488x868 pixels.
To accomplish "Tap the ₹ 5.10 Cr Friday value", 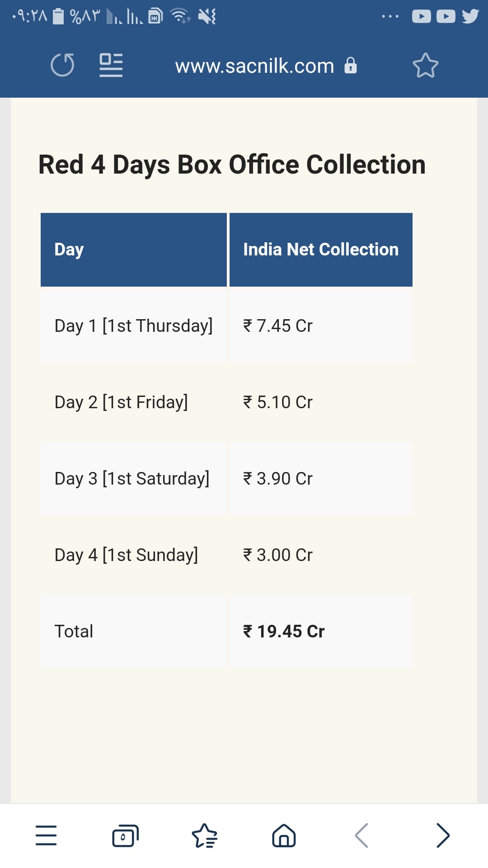I will 278,402.
